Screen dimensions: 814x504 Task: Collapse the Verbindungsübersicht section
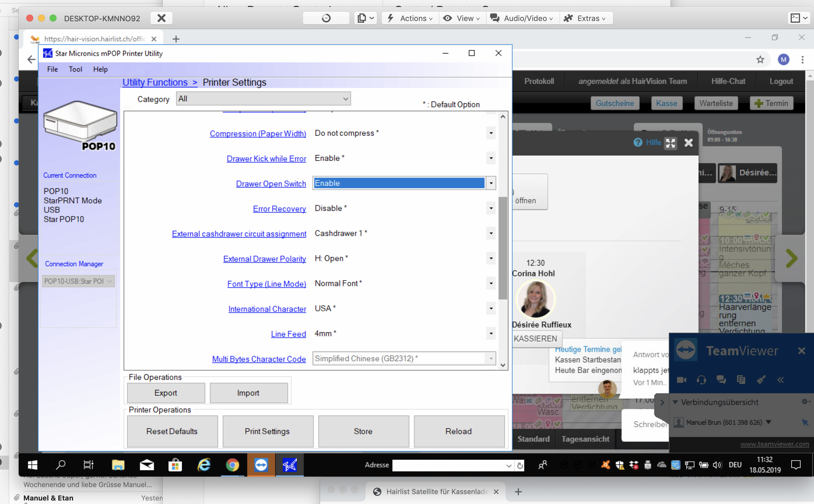(x=675, y=402)
